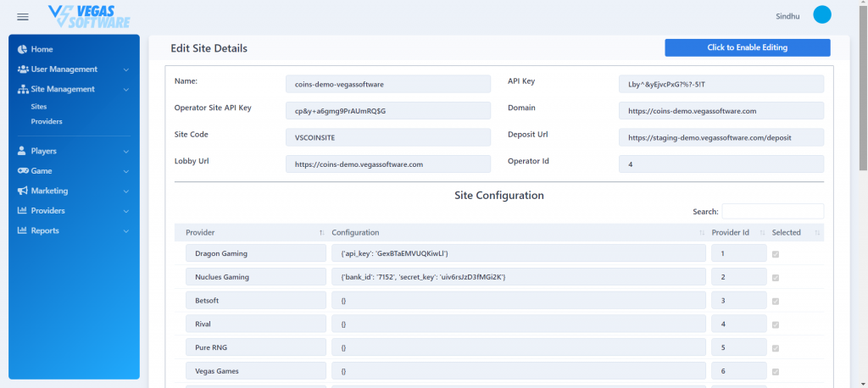
Task: Click the API Key field
Action: coord(721,84)
